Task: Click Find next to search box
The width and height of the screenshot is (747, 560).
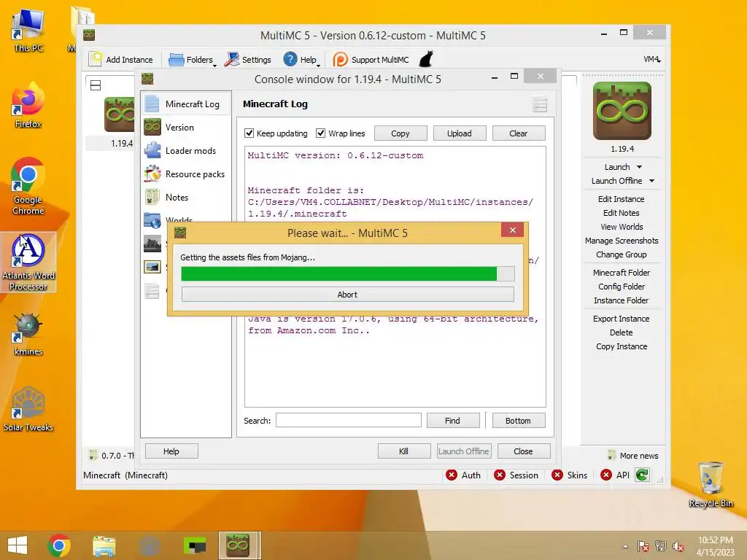Action: [x=452, y=421]
